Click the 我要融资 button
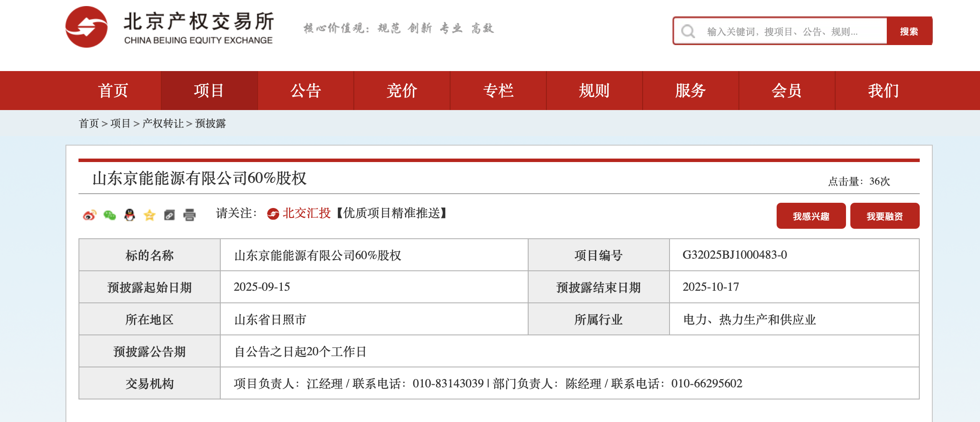 885,216
